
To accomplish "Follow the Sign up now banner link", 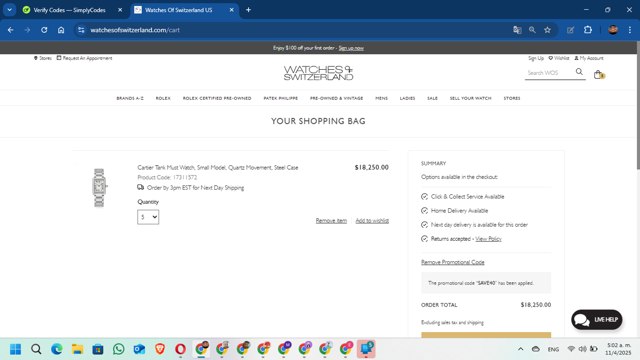I will coord(351,48).
